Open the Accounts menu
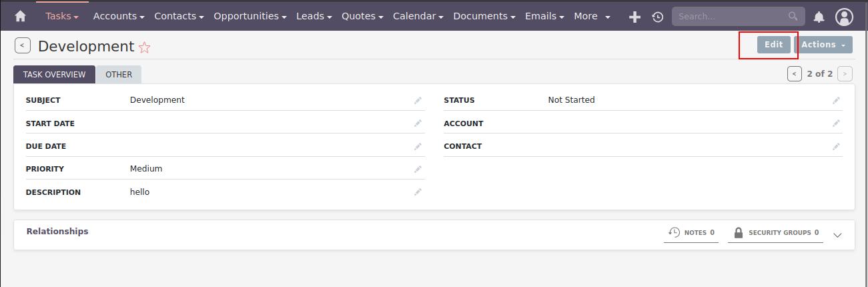Screen dimensions: 868x287 tap(119, 16)
